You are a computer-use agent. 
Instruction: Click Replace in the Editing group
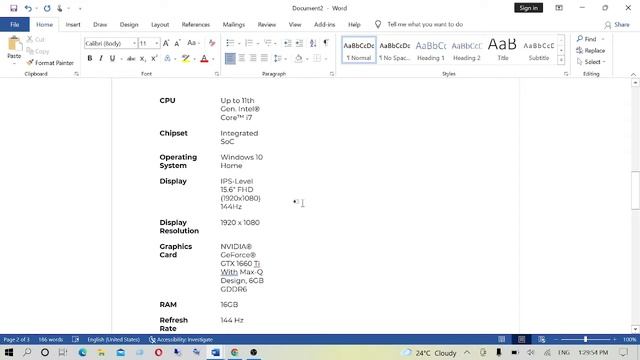click(591, 51)
